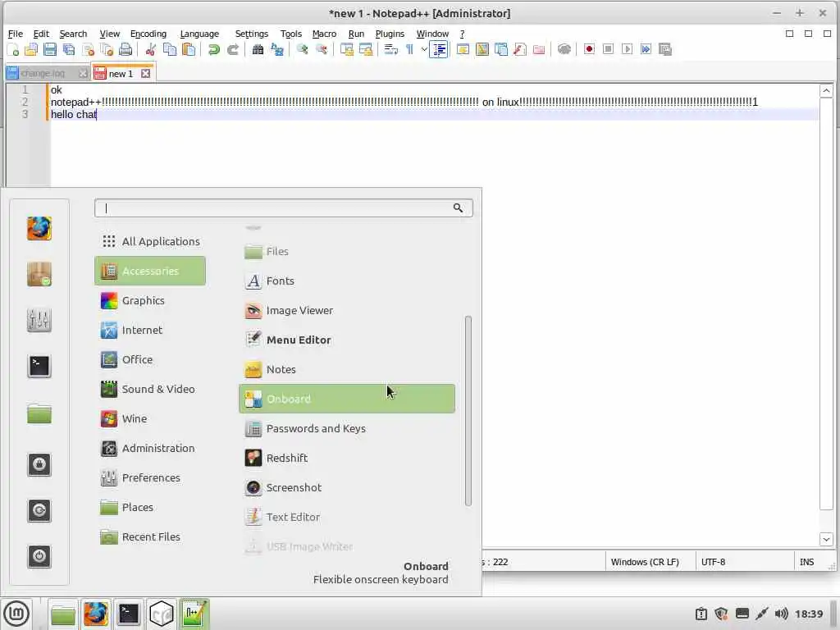The height and width of the screenshot is (630, 840).
Task: Open Preferences category
Action: pos(150,477)
